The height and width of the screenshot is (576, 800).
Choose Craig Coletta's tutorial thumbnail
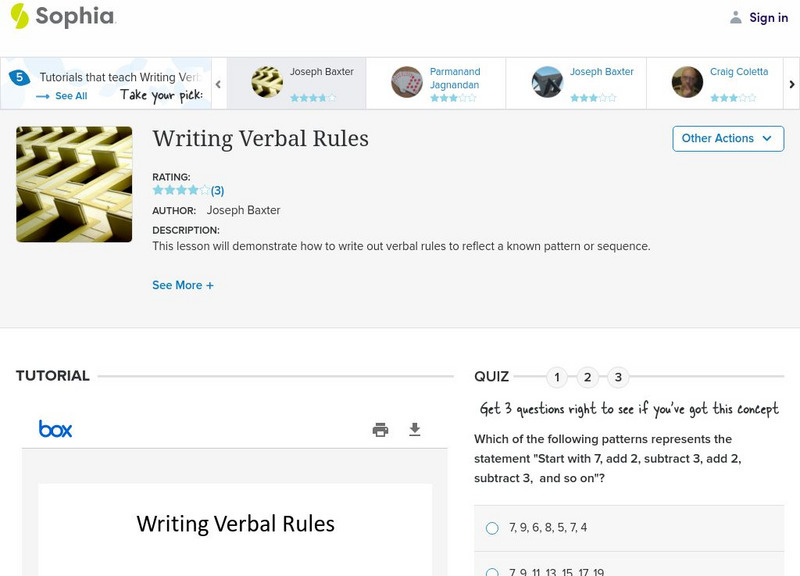coord(687,82)
